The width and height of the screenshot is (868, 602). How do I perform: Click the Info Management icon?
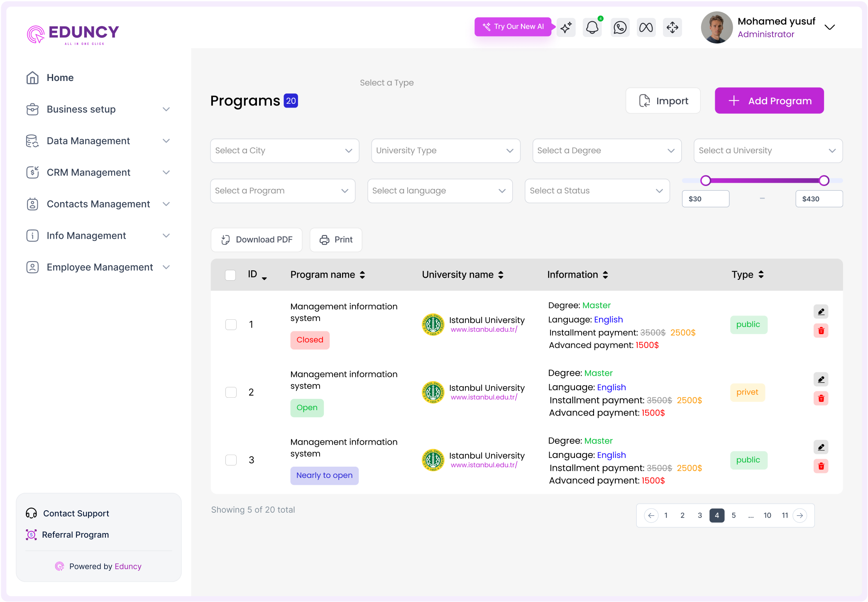click(32, 235)
